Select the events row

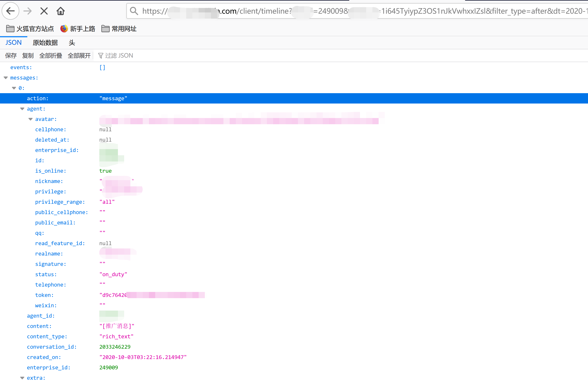pos(294,67)
